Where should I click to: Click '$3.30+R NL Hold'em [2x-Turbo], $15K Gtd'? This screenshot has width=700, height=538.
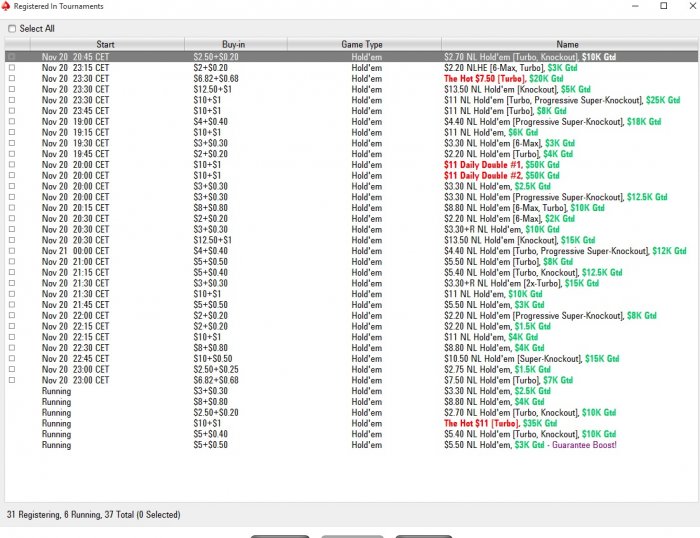[521, 283]
